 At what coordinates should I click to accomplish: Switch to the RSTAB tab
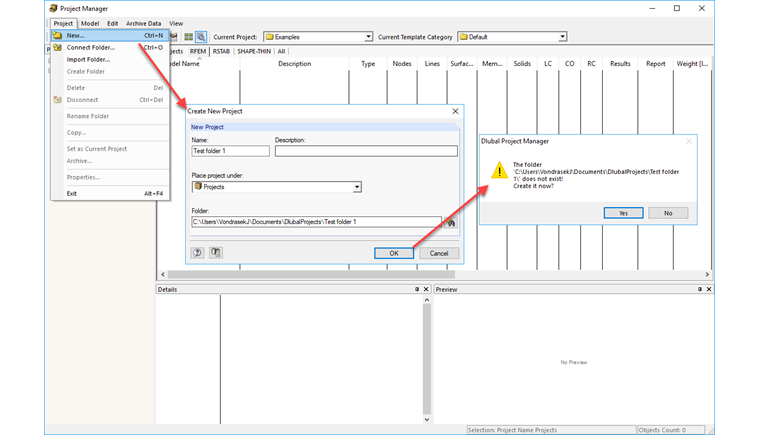pyautogui.click(x=221, y=51)
